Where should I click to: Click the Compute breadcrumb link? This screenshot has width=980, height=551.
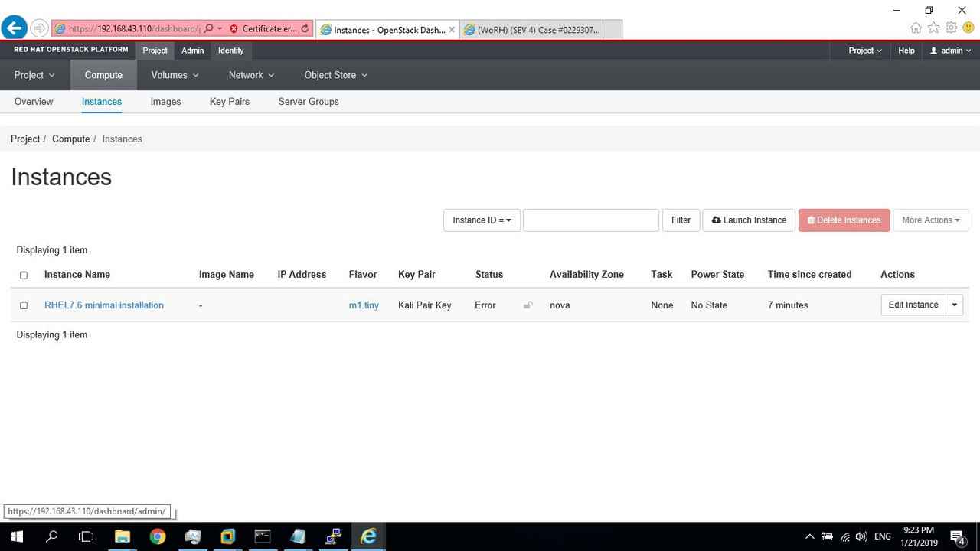71,139
